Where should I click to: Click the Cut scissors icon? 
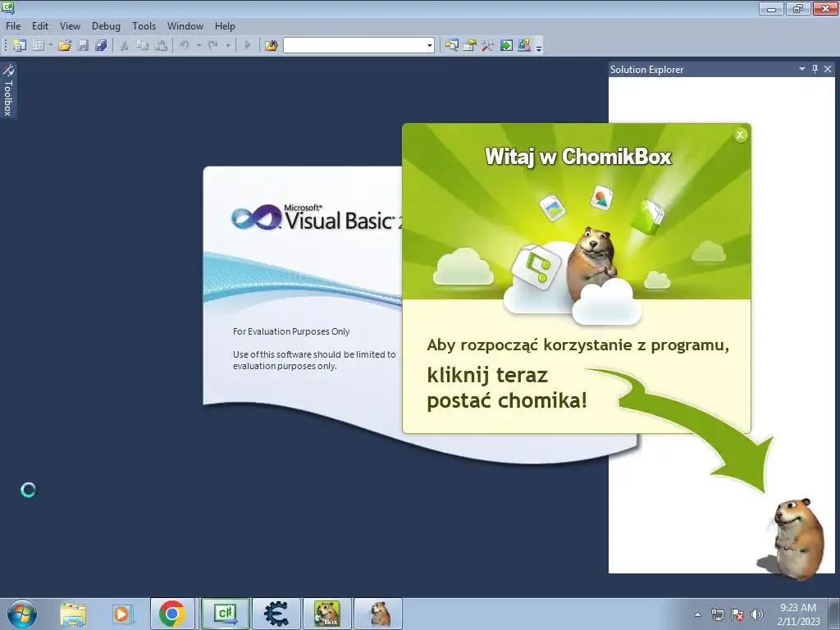pos(124,46)
